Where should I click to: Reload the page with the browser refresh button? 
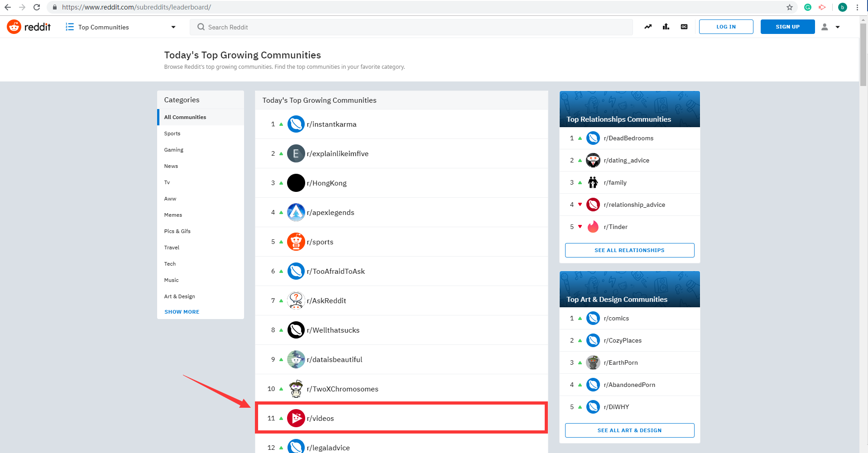37,7
